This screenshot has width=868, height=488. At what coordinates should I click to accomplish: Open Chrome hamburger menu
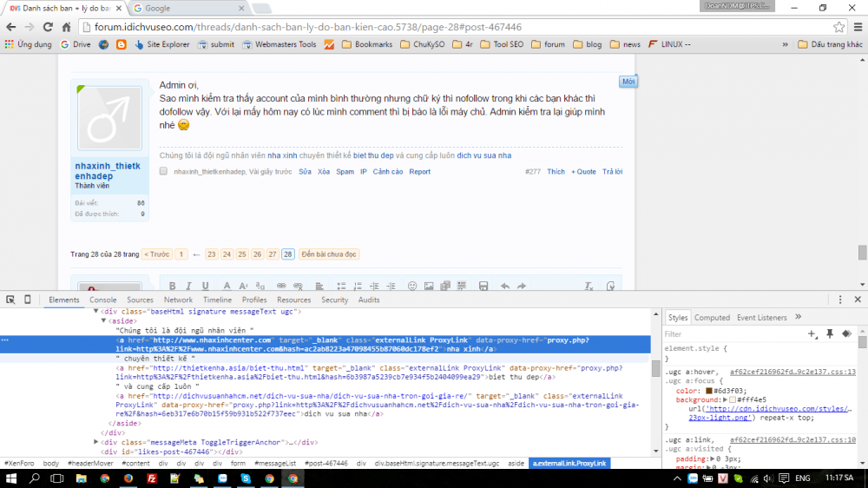pos(858,27)
